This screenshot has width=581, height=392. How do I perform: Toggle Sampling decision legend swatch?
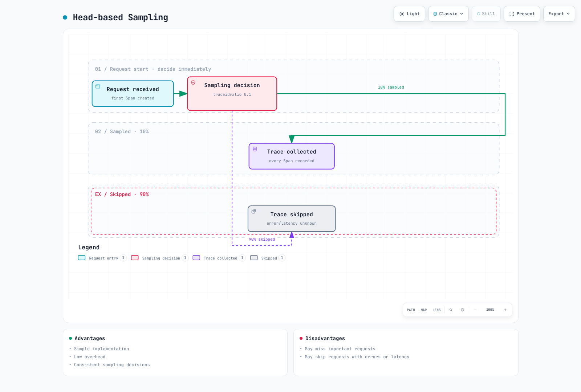tap(135, 258)
